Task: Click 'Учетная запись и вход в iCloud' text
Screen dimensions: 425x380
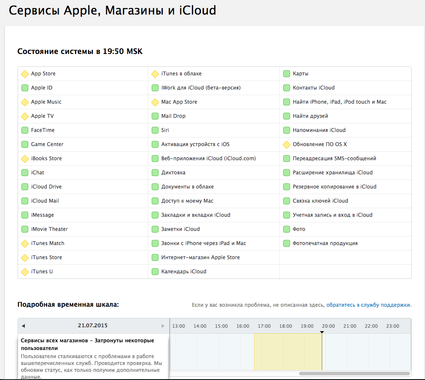Action: pos(332,215)
